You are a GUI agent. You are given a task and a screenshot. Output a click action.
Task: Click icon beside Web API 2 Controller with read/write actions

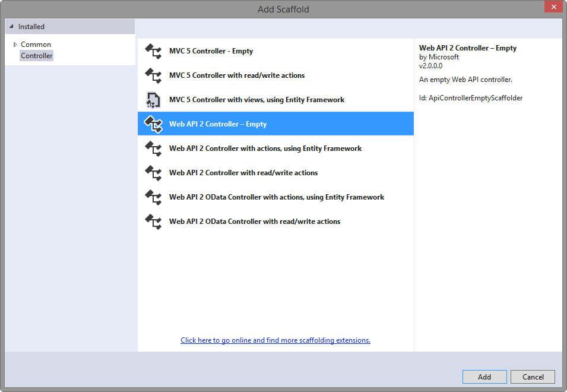click(x=153, y=172)
